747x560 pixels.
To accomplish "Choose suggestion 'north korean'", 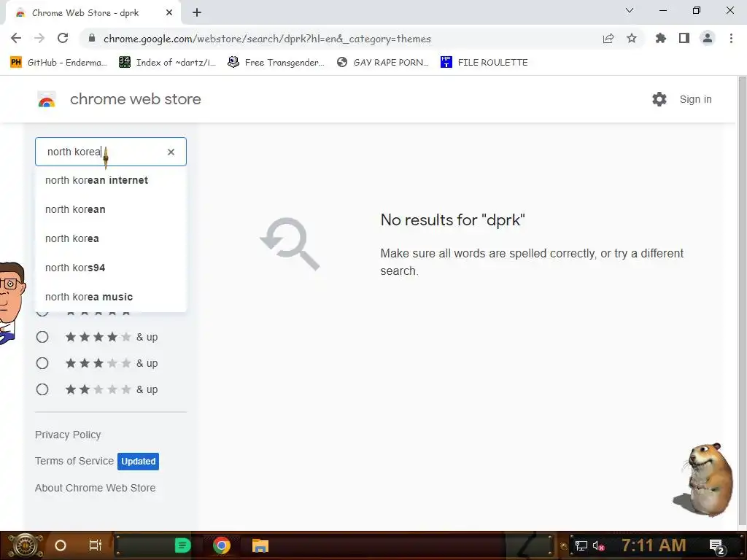I will [x=111, y=209].
